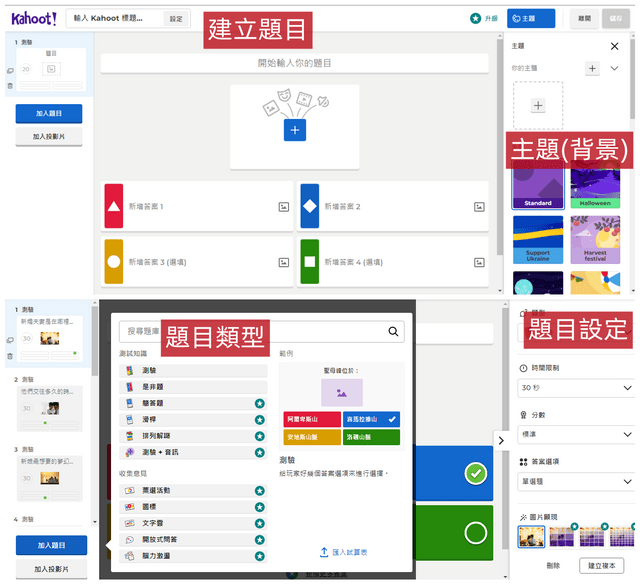This screenshot has width=640, height=585.
Task: Mark the green answer as correct
Action: (476, 532)
